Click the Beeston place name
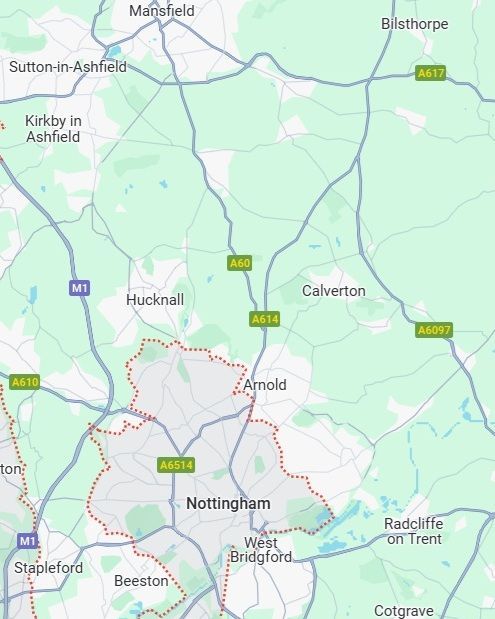The image size is (495, 619). [141, 581]
